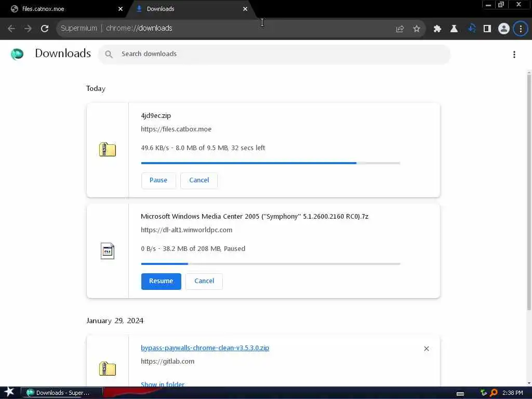Click the bypass-paywalls zip file icon
The image size is (532, 399).
pyautogui.click(x=108, y=368)
